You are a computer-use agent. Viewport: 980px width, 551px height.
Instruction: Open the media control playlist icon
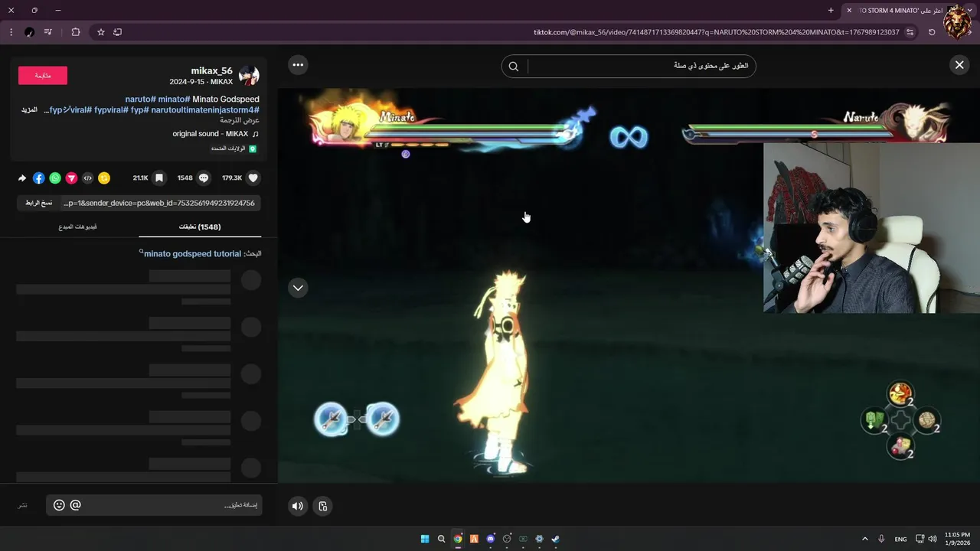[x=48, y=32]
